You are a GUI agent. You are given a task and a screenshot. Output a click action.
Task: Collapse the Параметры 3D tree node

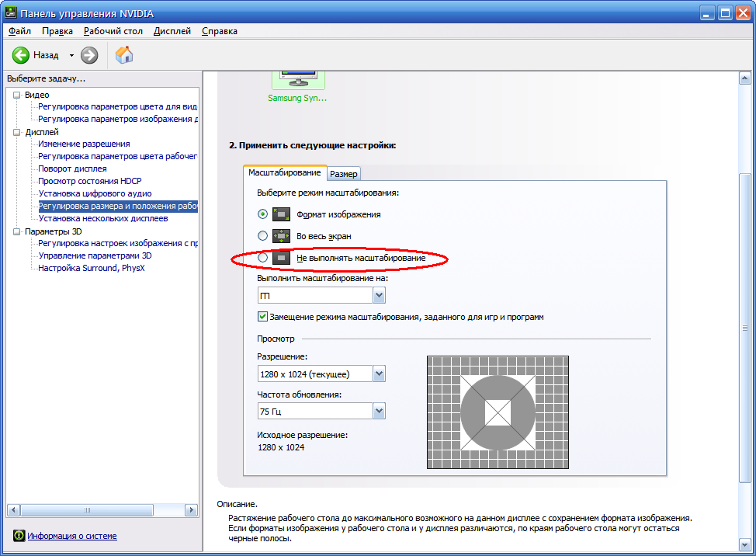point(17,231)
